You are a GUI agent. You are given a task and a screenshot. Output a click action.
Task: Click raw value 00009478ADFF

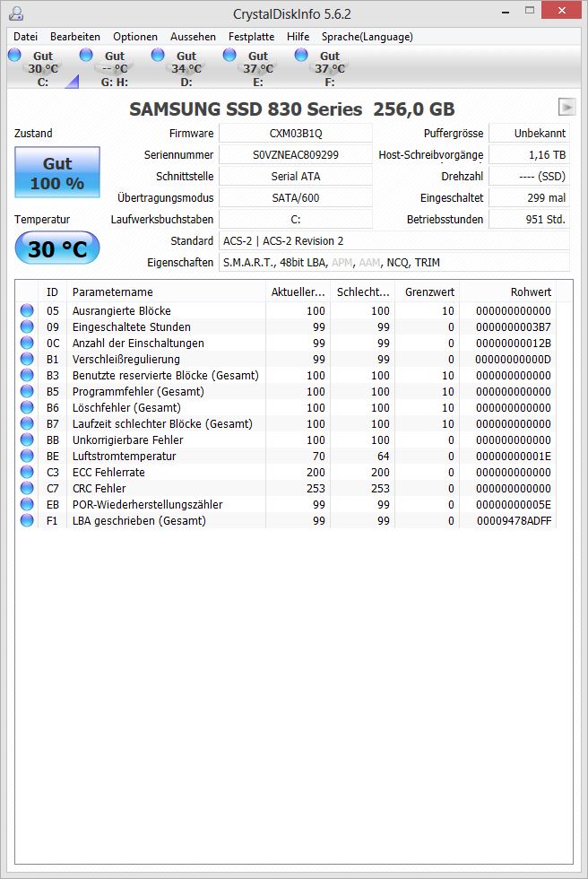[x=514, y=521]
